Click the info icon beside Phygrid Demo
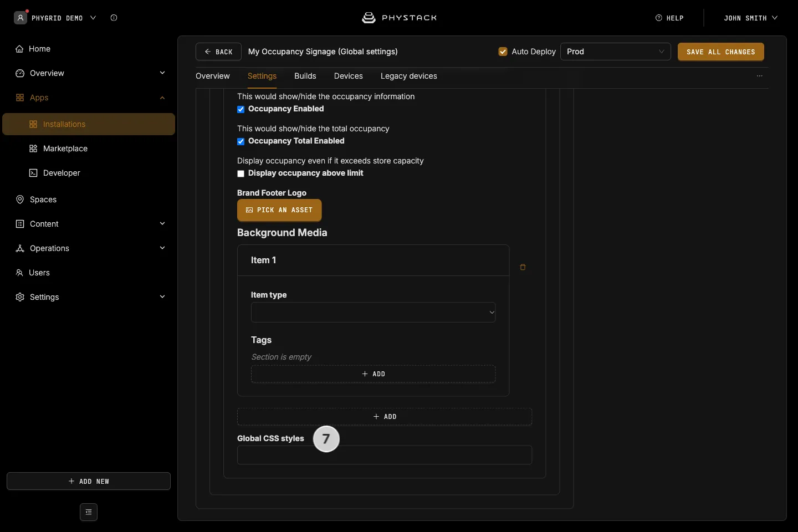 click(114, 18)
